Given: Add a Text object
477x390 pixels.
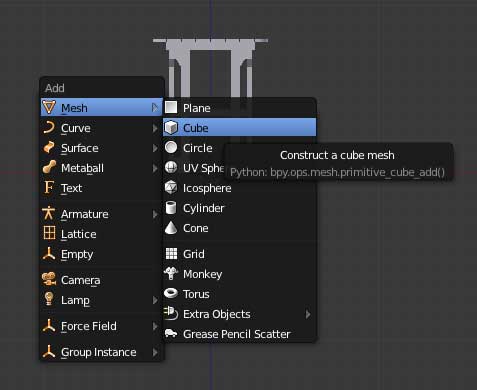Looking at the screenshot, I should (x=101, y=188).
